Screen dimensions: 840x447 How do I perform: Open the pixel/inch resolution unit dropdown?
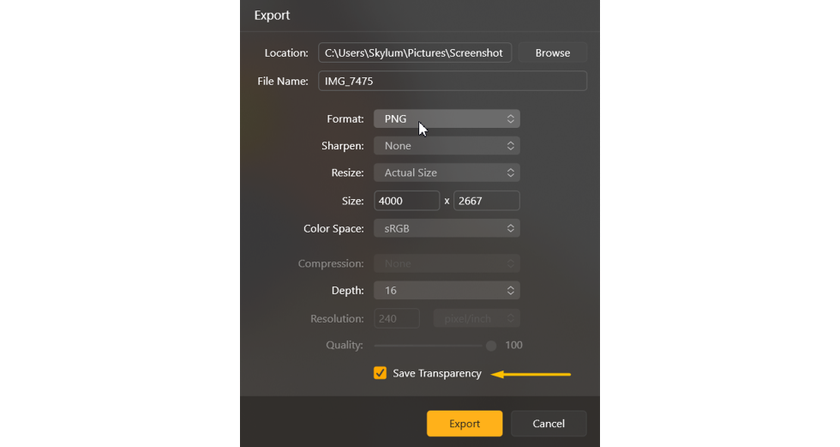pos(477,318)
